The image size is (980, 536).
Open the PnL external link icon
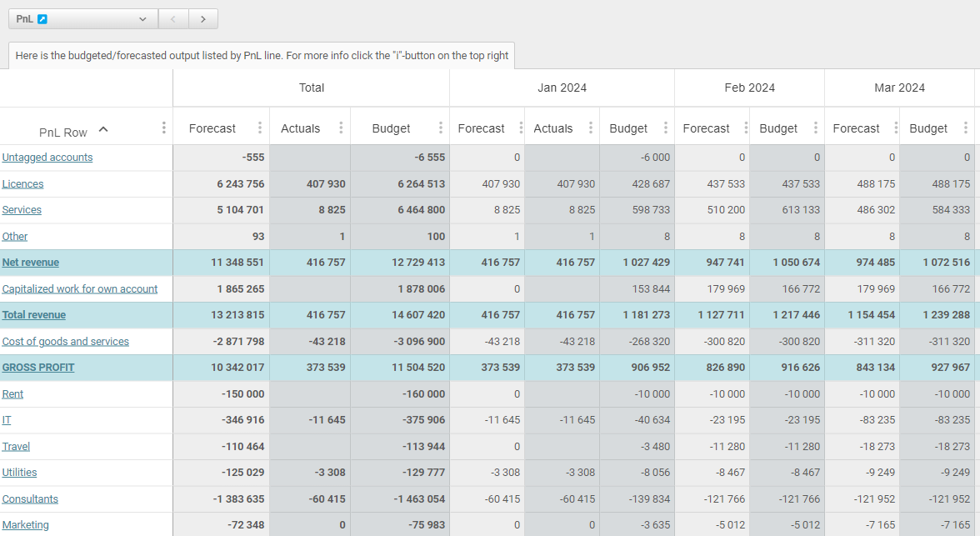[x=42, y=19]
